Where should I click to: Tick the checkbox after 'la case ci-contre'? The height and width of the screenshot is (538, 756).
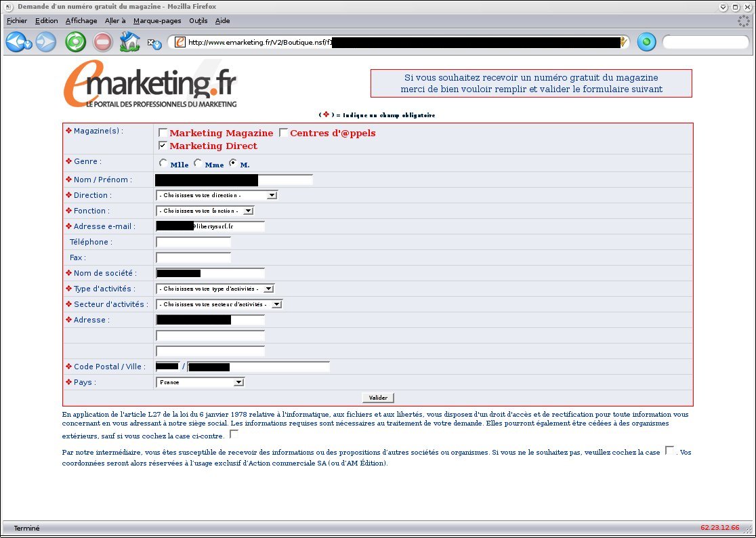click(234, 434)
